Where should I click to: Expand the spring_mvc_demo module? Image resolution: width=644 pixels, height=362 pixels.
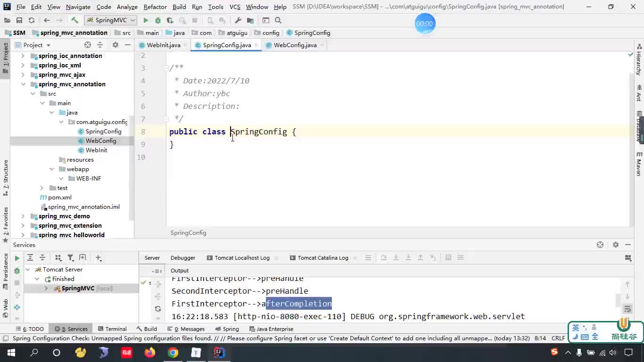pyautogui.click(x=23, y=216)
